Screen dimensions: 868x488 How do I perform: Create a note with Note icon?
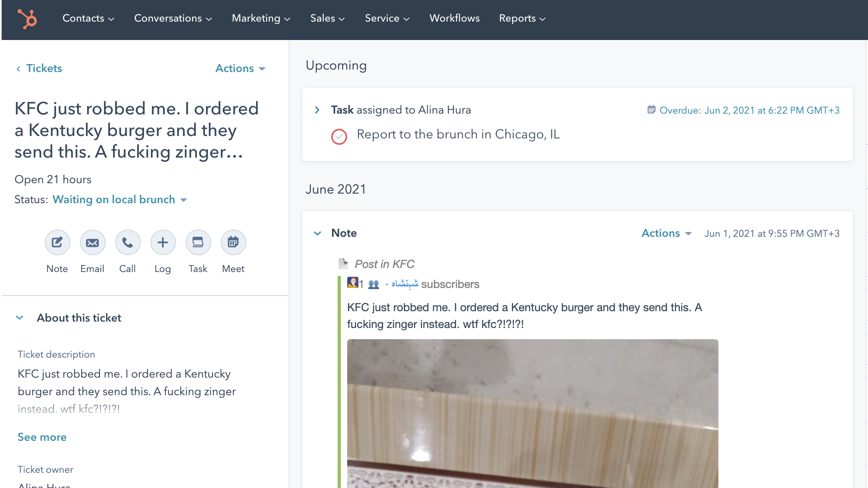tap(57, 242)
